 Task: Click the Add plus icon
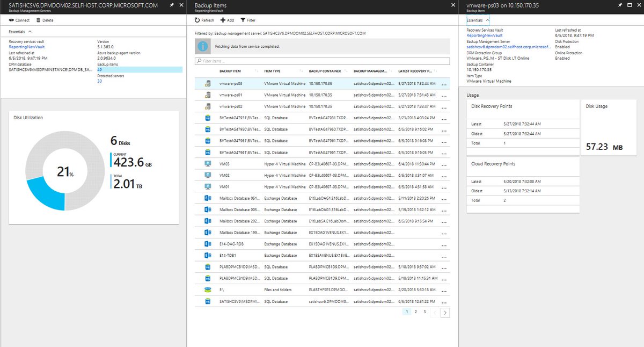pos(223,20)
